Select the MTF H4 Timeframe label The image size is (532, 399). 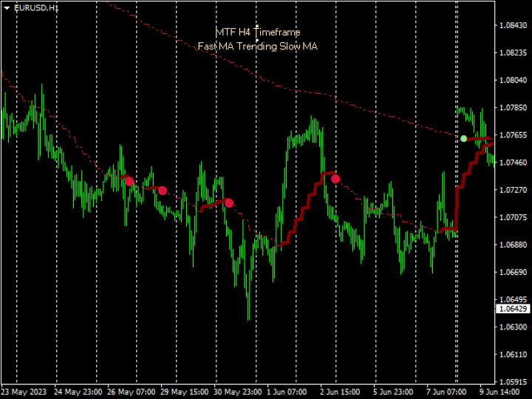[258, 33]
